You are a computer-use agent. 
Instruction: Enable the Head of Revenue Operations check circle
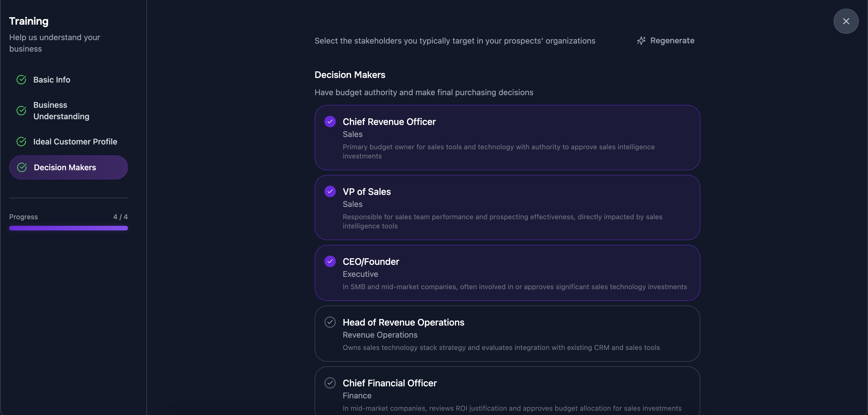[330, 322]
